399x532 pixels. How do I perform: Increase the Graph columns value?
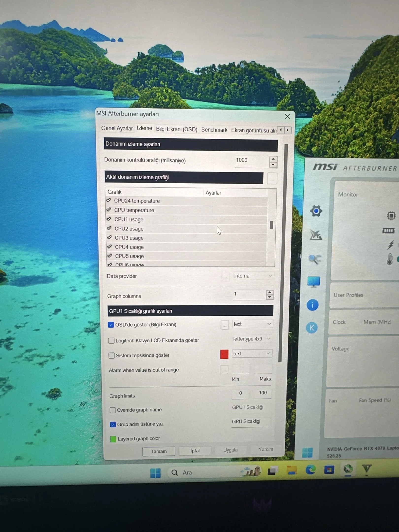pyautogui.click(x=270, y=292)
